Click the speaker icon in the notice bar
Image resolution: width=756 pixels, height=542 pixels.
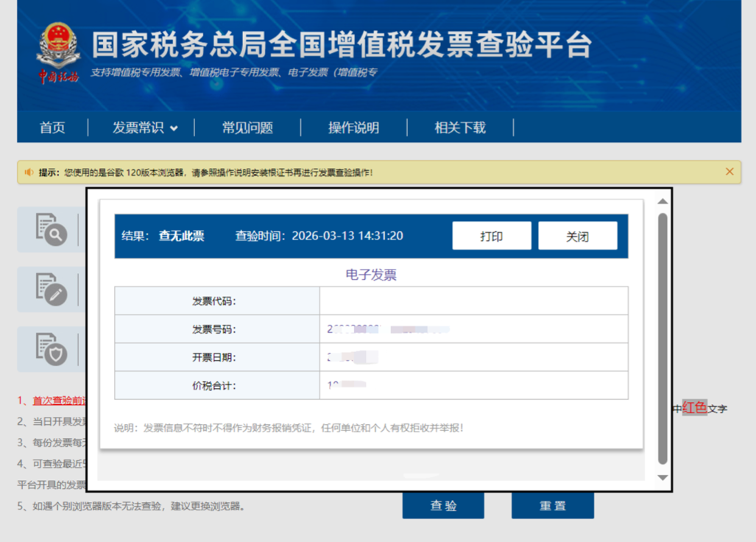(x=29, y=172)
